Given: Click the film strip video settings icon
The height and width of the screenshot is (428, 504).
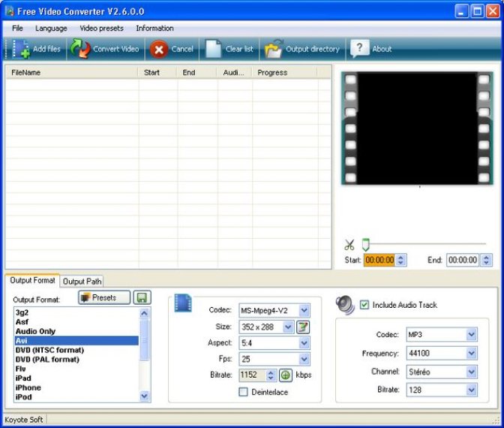Looking at the screenshot, I should (x=183, y=303).
